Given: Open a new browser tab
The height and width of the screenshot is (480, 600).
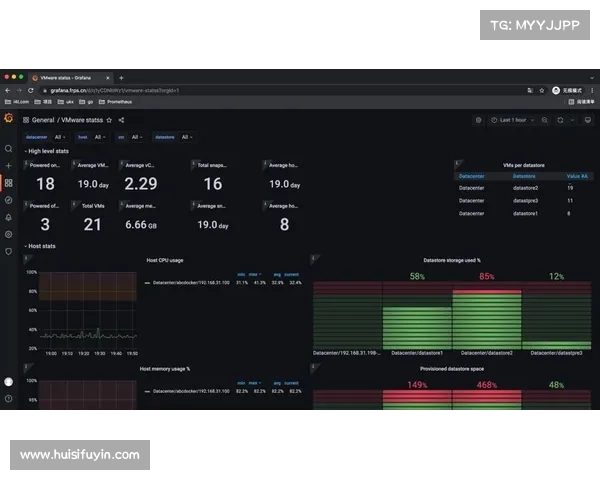Looking at the screenshot, I should 121,78.
